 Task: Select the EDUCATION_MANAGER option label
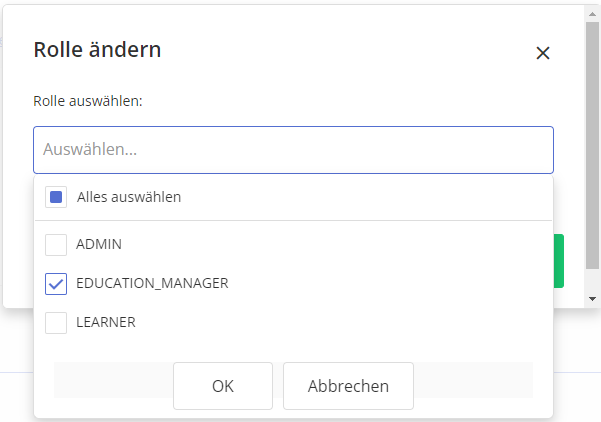click(x=152, y=283)
